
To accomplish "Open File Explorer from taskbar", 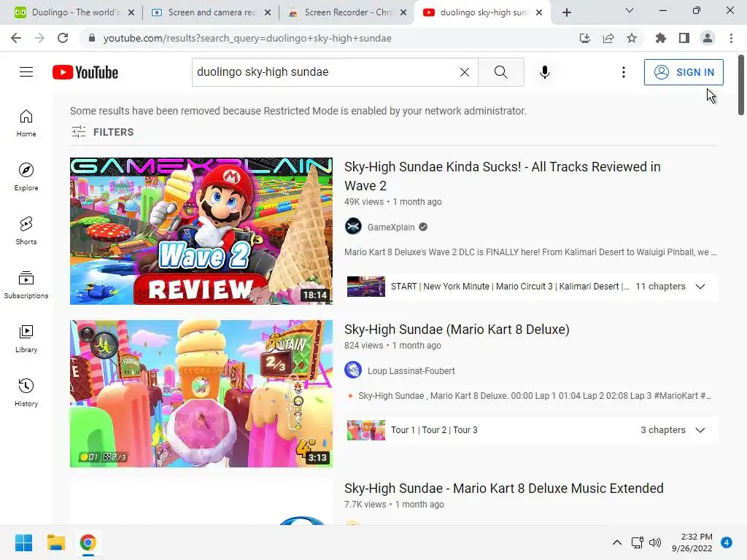I will point(55,542).
